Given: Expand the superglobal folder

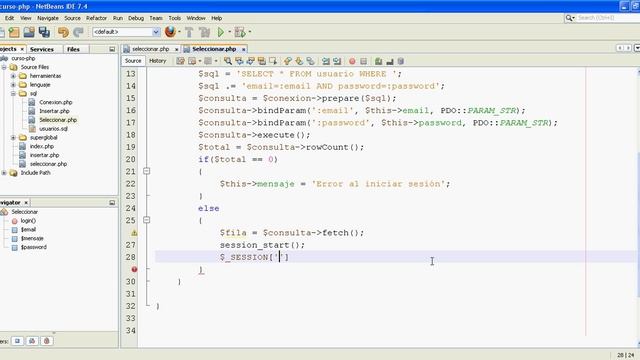Looking at the screenshot, I should point(13,138).
